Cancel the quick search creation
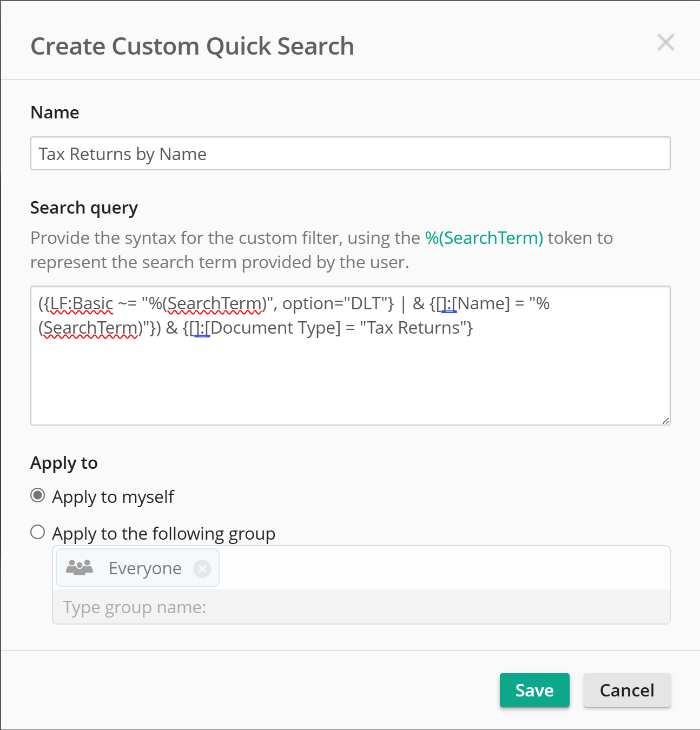The image size is (700, 730). [x=627, y=690]
